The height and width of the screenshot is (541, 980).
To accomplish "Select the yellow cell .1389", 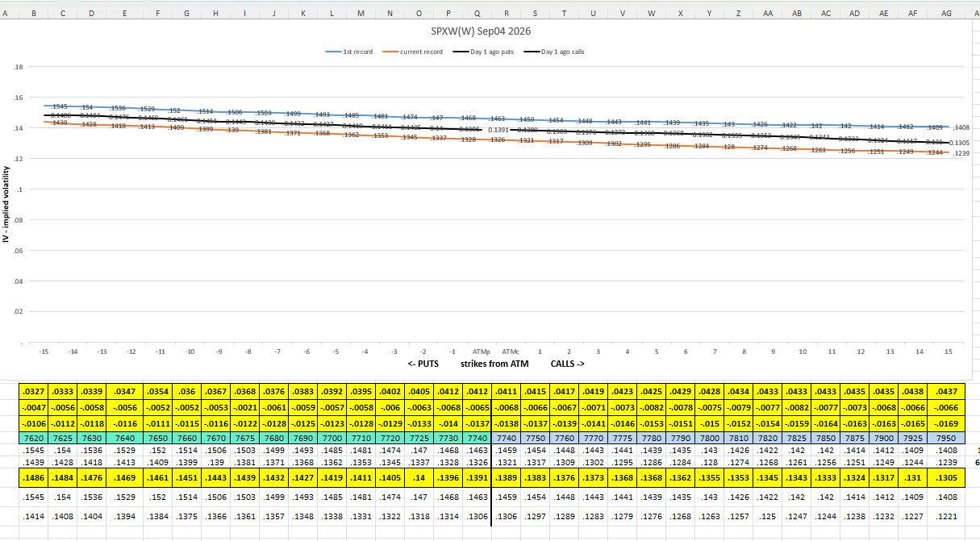I will (506, 478).
